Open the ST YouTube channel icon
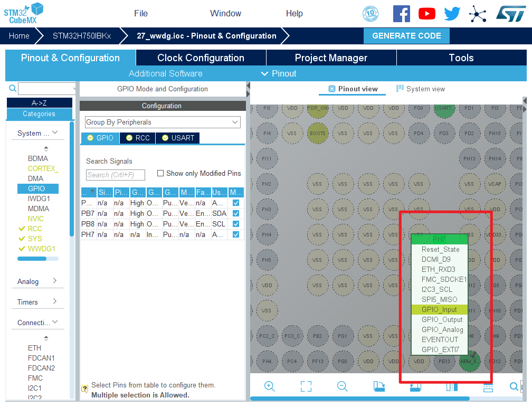This screenshot has height=407, width=532. (x=426, y=14)
